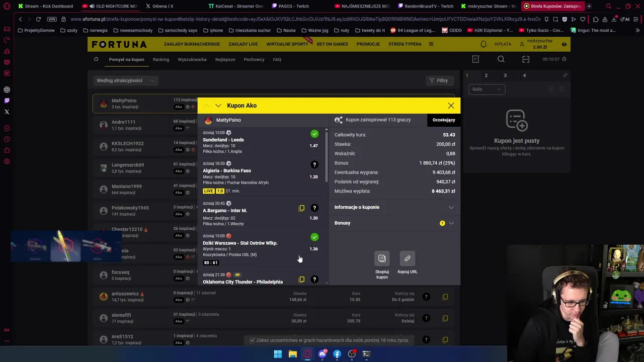Screen dimensions: 644x362
Task: Open ZAKŁADY BUKMACHERSKIE menu
Action: point(192,44)
